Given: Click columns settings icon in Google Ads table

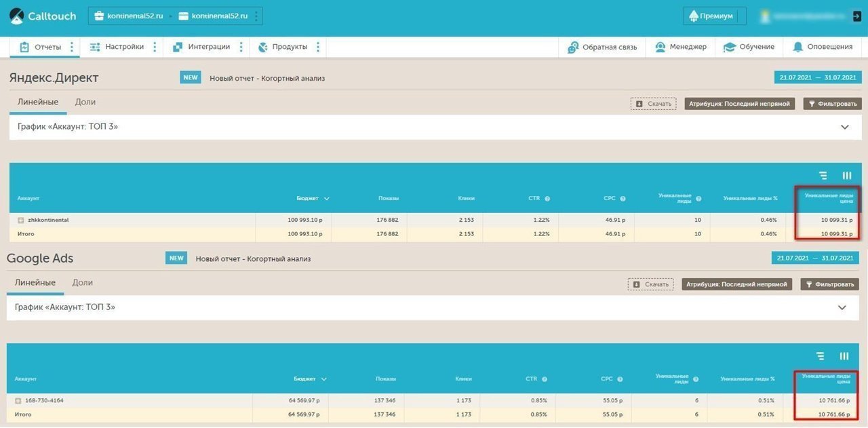Looking at the screenshot, I should [x=844, y=356].
